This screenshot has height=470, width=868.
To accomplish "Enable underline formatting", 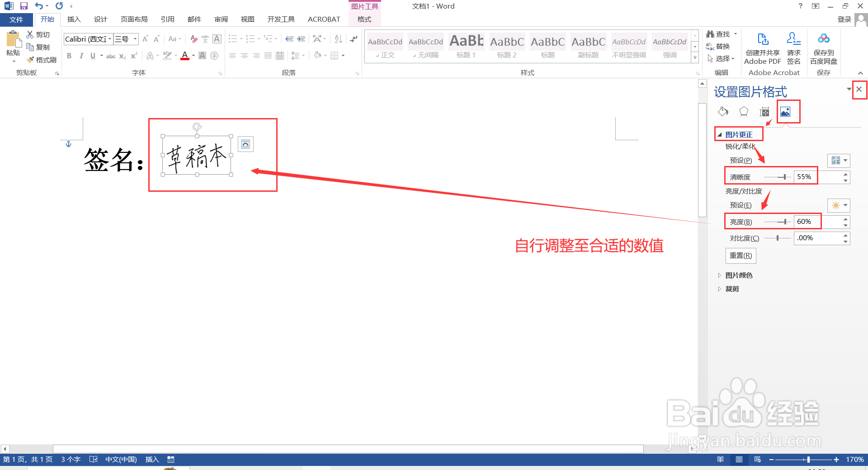I will [92, 56].
